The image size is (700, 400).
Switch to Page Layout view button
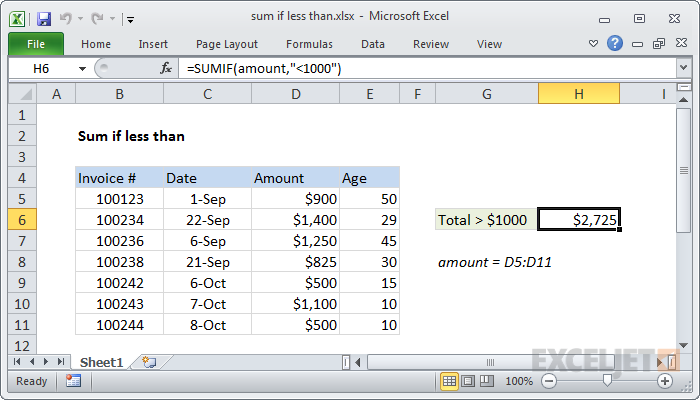(468, 381)
